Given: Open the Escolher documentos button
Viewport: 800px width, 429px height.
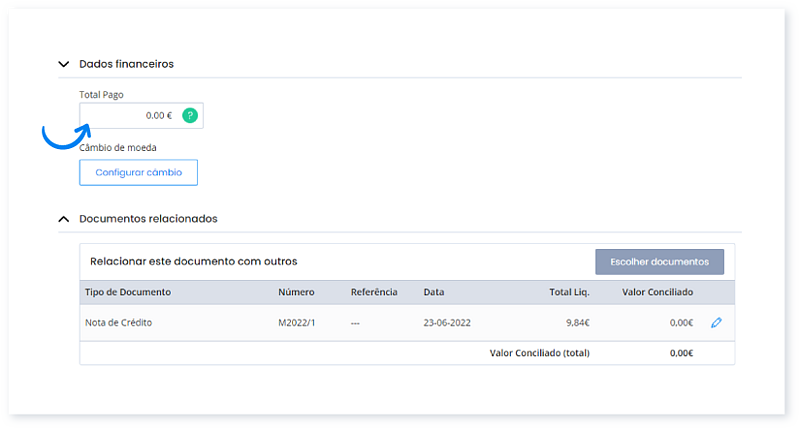Looking at the screenshot, I should pyautogui.click(x=659, y=262).
